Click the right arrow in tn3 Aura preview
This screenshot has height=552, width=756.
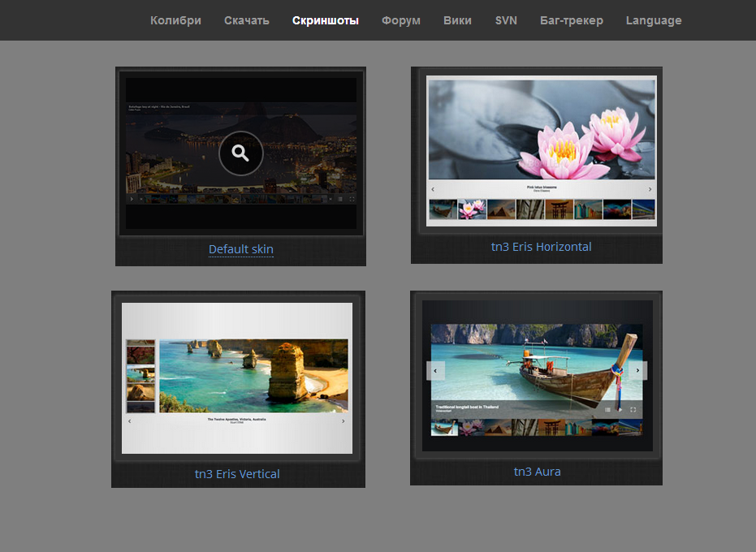tap(638, 371)
